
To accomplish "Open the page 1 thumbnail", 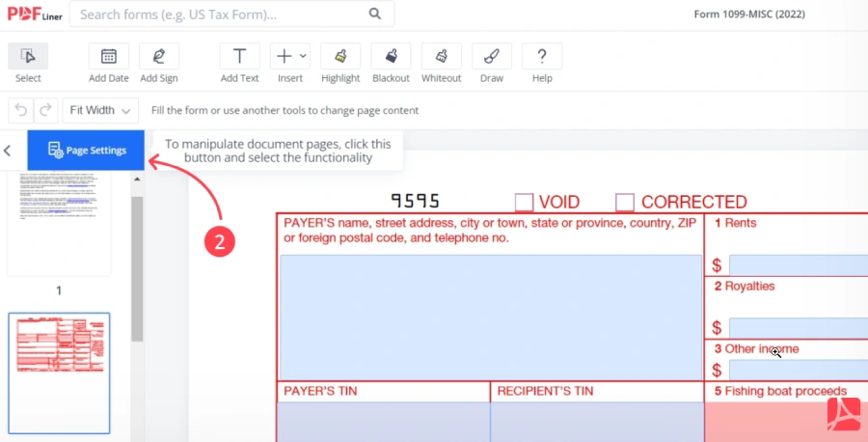I will (x=59, y=222).
